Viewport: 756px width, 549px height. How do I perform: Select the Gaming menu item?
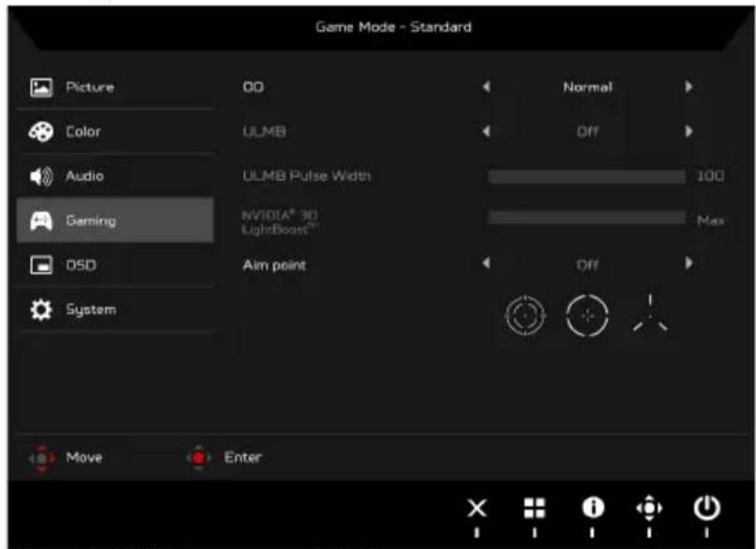115,221
